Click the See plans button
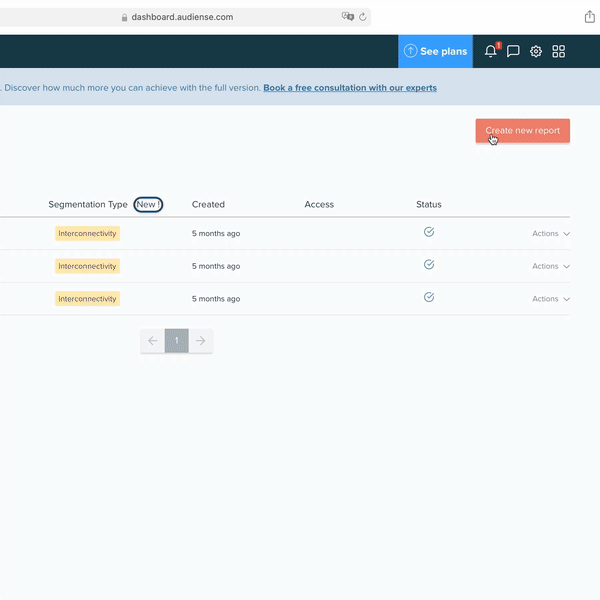 coord(435,51)
